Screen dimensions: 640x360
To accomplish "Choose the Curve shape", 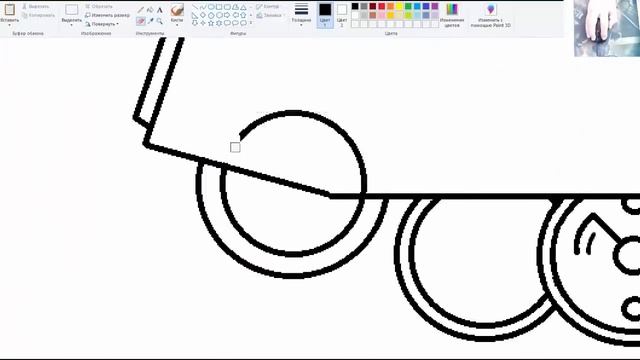I will point(203,7).
